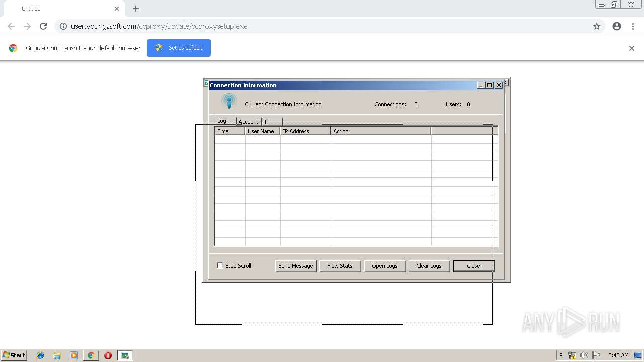Click the browser back arrow

coord(11,26)
